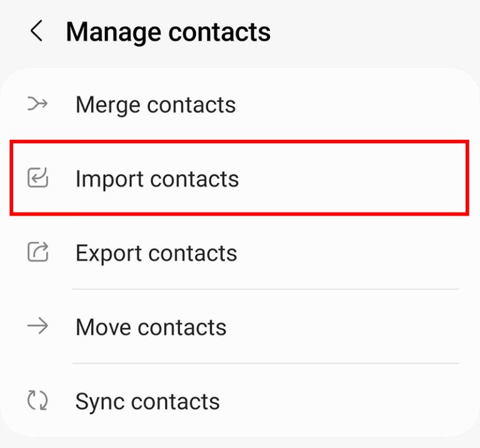Click the Move contacts arrow icon

37,327
